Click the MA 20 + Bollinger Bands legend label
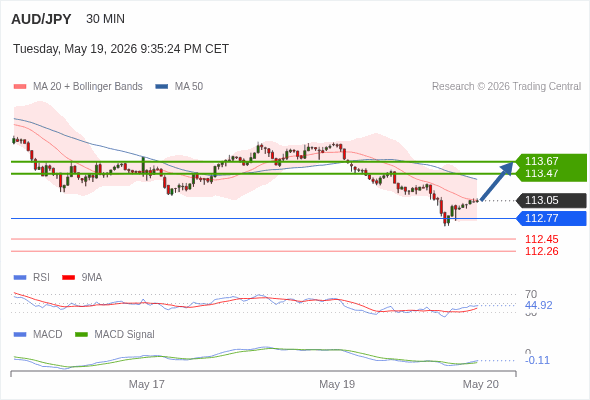Screen dimensions: 590x400 88,87
